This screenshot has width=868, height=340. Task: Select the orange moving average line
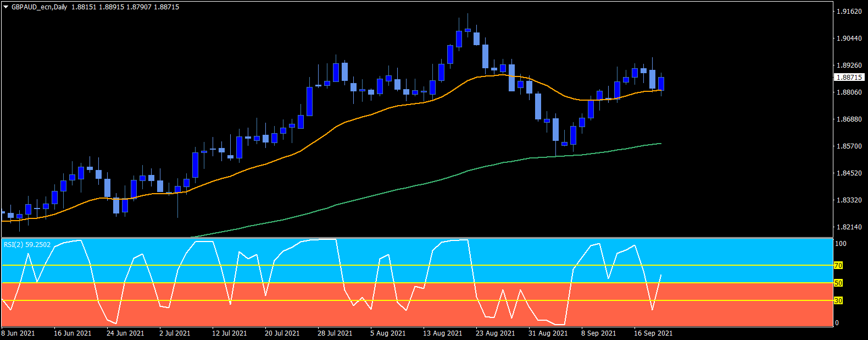(335, 127)
